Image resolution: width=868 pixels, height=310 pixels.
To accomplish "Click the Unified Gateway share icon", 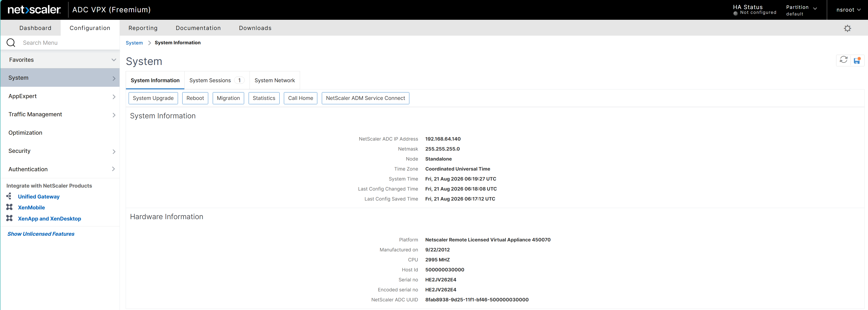I will tap(9, 196).
